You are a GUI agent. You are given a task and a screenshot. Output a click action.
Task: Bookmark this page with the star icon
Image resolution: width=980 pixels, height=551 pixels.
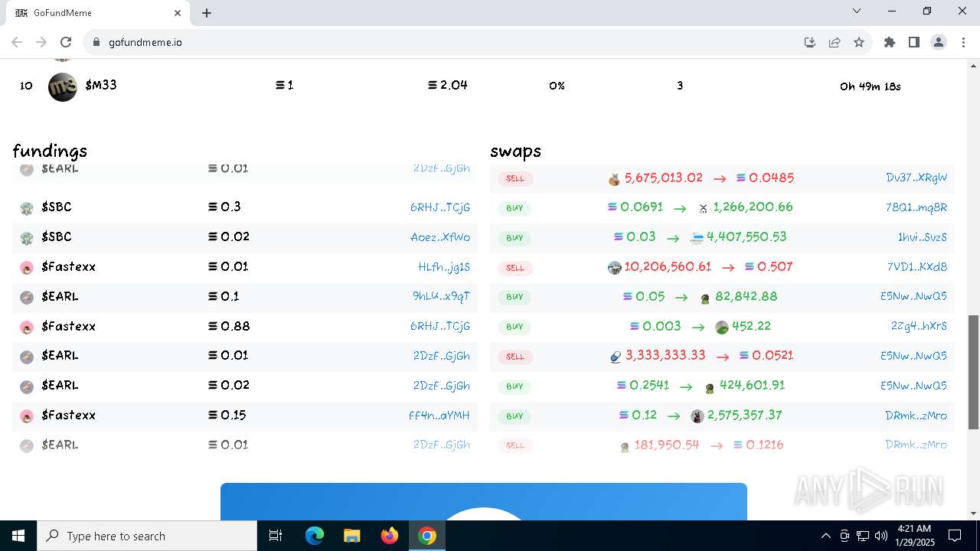point(859,42)
